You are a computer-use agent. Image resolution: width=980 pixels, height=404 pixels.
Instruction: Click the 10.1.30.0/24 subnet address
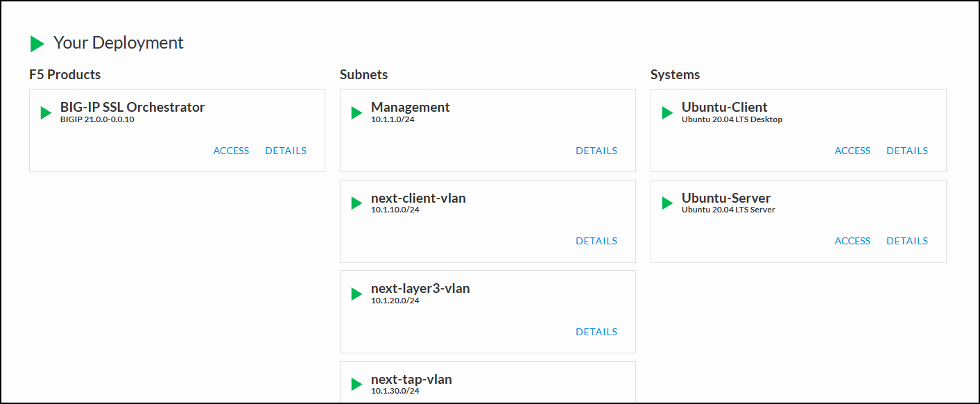395,391
